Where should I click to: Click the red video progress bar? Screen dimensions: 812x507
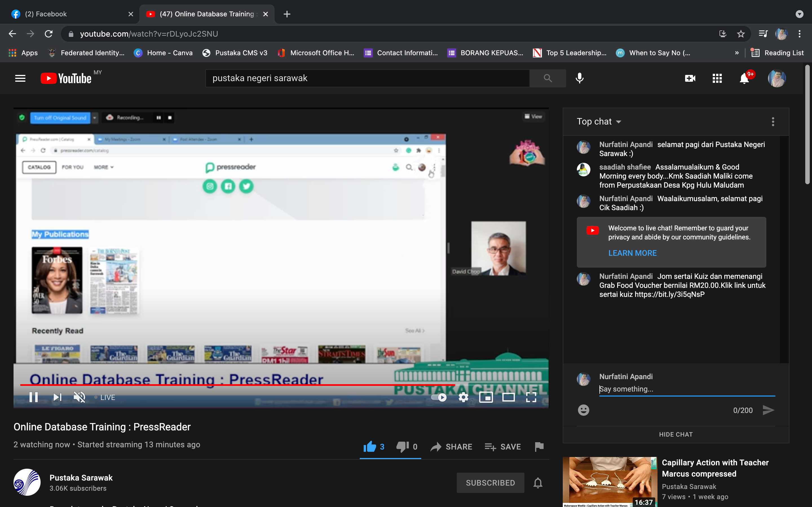(x=235, y=385)
